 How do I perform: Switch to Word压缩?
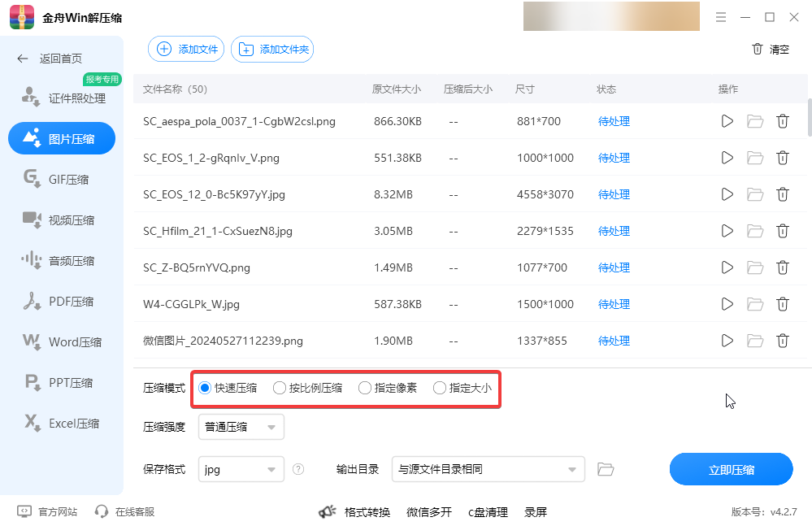click(x=62, y=341)
